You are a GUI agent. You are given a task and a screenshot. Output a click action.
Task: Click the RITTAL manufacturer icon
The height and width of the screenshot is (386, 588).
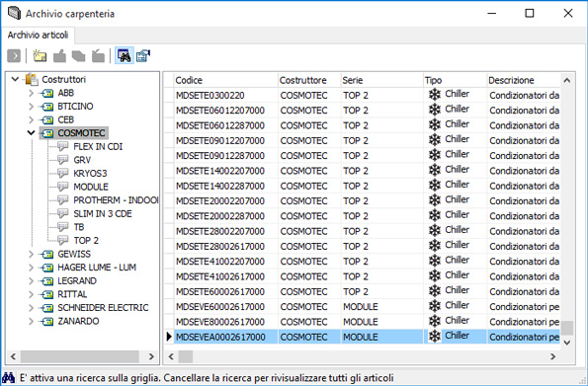pyautogui.click(x=46, y=294)
